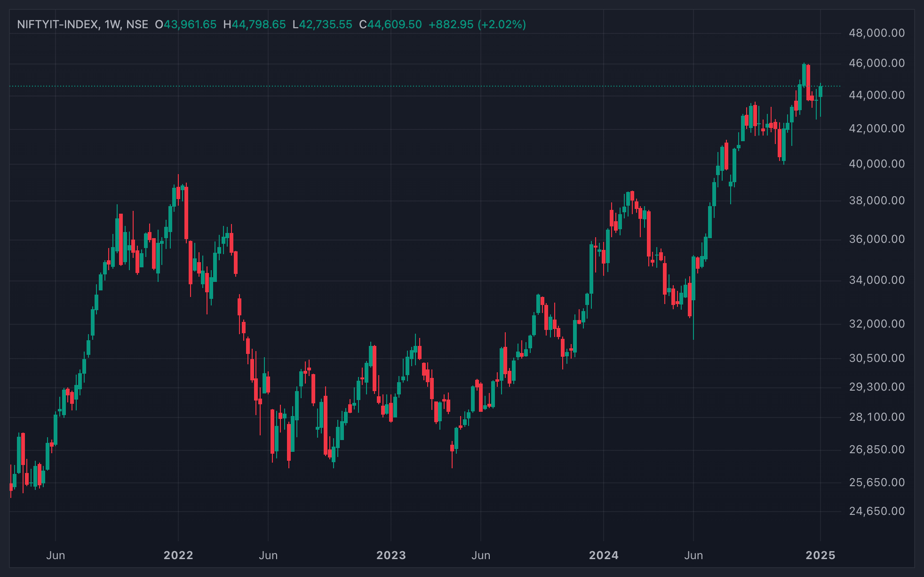Click the 32,000.00 price axis label
924x577 pixels.
876,324
